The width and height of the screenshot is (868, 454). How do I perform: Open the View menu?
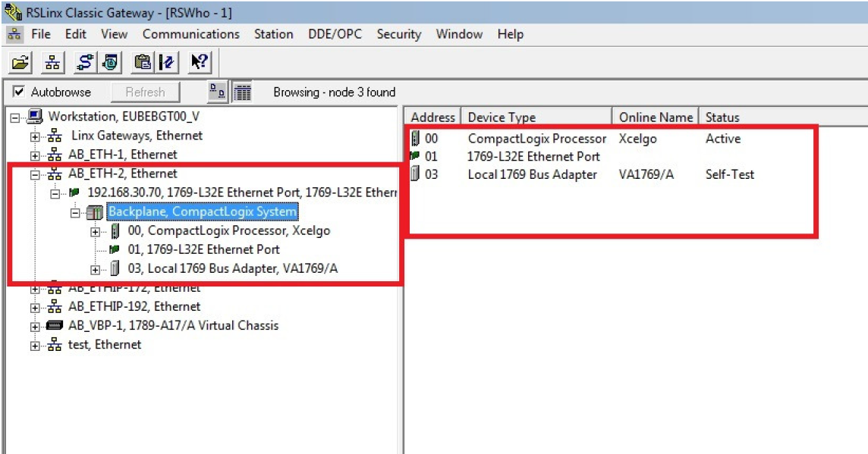click(114, 34)
